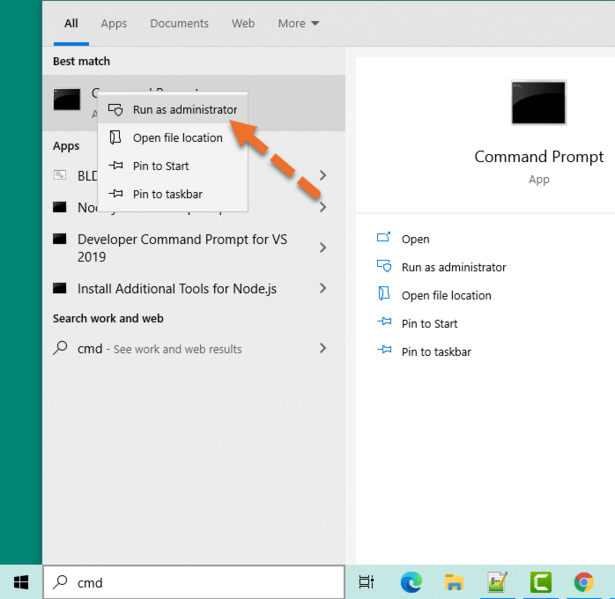Image resolution: width=615 pixels, height=599 pixels.
Task: Open Task View from the taskbar
Action: click(366, 582)
